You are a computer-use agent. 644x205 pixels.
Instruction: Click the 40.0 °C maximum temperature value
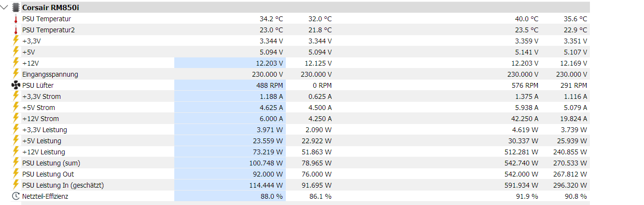tap(527, 19)
